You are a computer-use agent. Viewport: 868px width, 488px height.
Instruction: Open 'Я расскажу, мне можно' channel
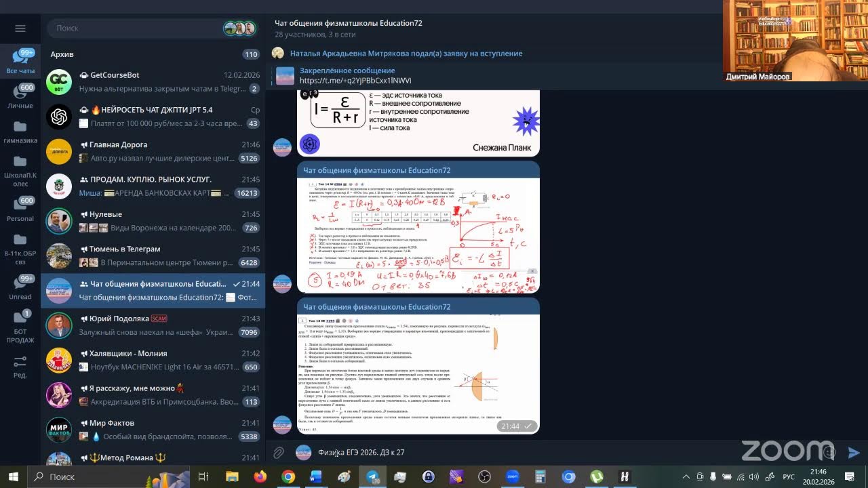coord(153,395)
